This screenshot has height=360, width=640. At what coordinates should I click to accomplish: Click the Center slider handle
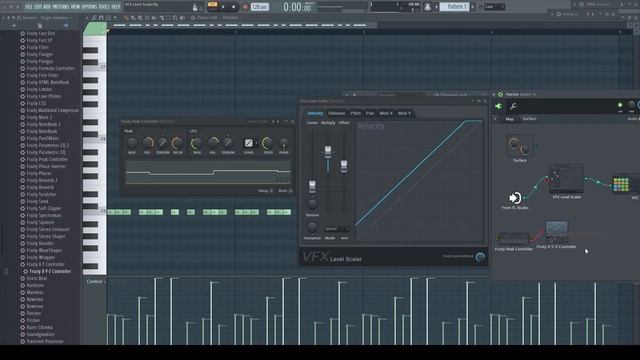point(312,186)
